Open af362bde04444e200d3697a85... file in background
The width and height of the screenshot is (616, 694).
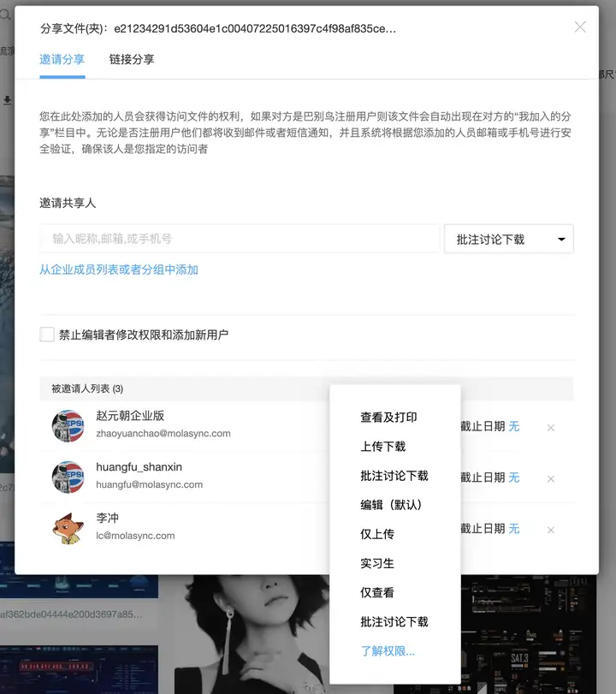71,614
